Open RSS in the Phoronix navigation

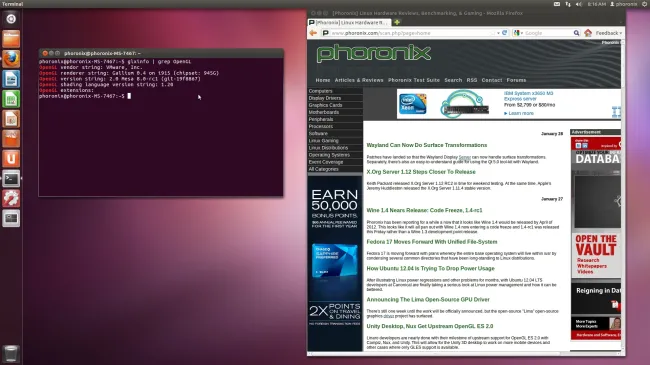[472, 80]
